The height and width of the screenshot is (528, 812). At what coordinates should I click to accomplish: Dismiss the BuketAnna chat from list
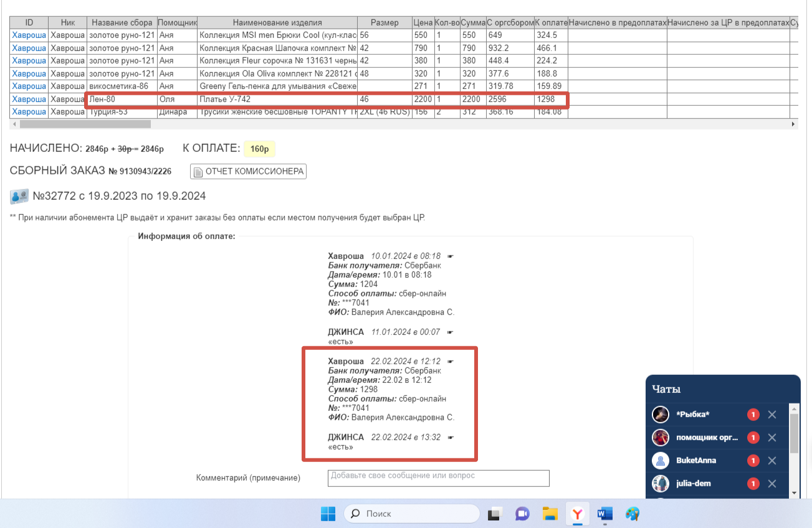772,461
